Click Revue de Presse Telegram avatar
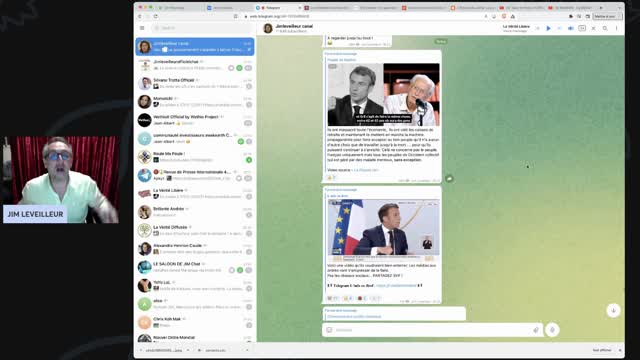Screen dimensions: 640x360 click(144, 175)
